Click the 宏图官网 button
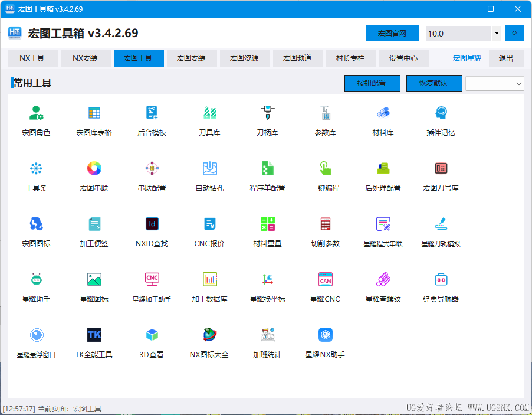Viewport: 532px width, 415px height. pyautogui.click(x=393, y=33)
